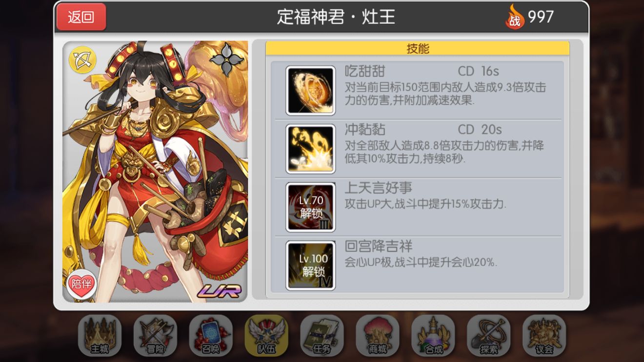This screenshot has height=362, width=644.
Task: Open the 主城 main city icon
Action: click(100, 335)
